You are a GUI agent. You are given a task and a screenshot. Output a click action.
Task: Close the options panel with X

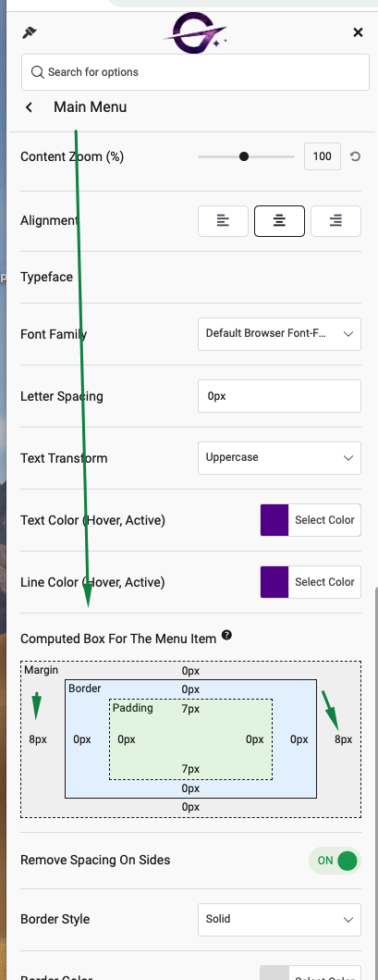click(x=358, y=32)
